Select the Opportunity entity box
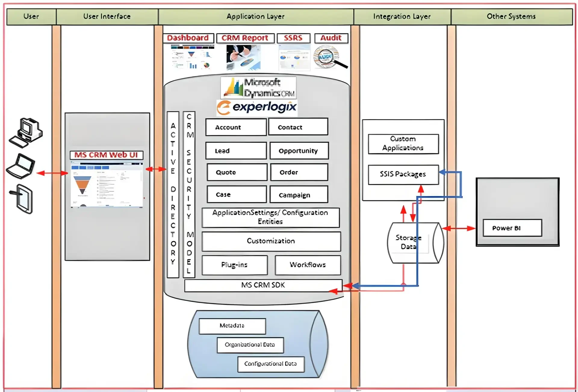Viewport: 578px width, 392px height. [299, 151]
